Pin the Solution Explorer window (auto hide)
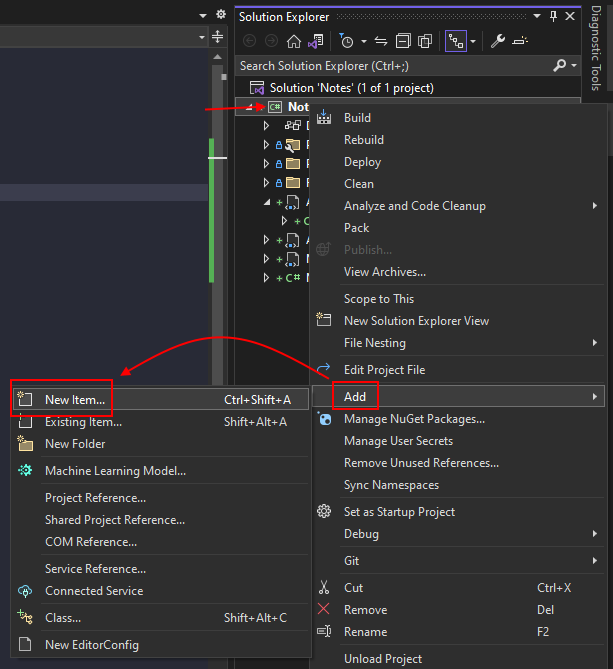The width and height of the screenshot is (613, 669). coord(553,17)
